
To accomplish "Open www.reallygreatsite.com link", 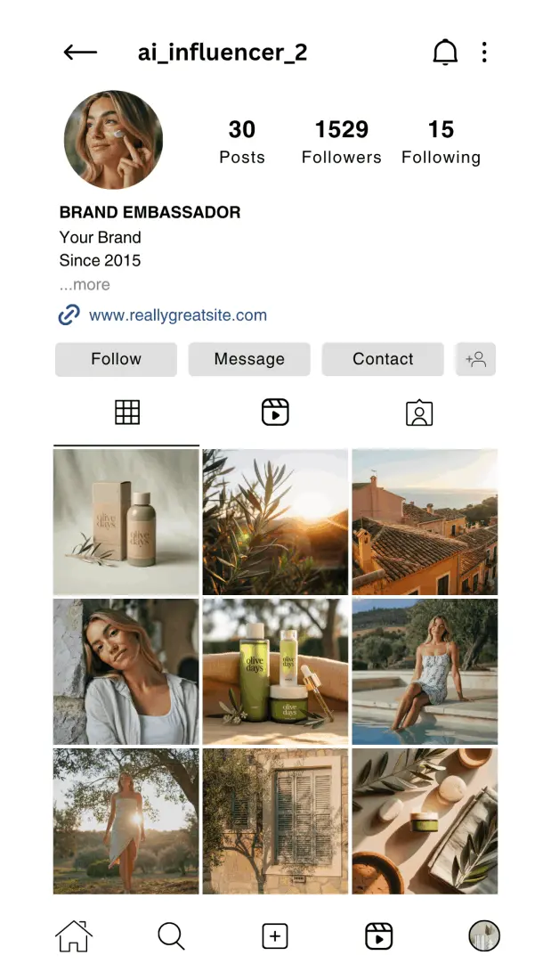I will (177, 315).
